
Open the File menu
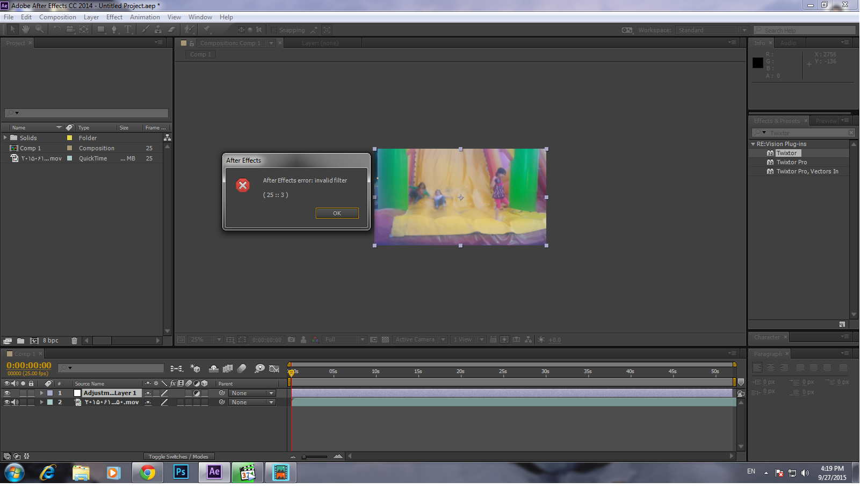9,17
